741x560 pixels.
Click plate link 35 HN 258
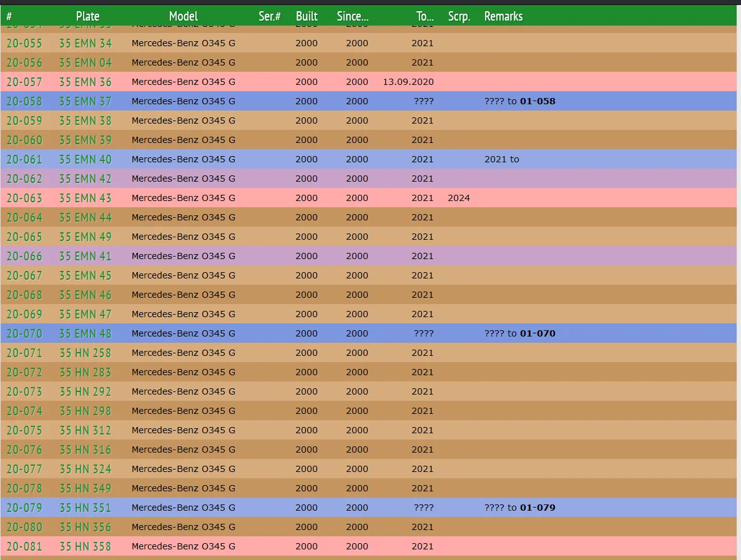(x=86, y=353)
